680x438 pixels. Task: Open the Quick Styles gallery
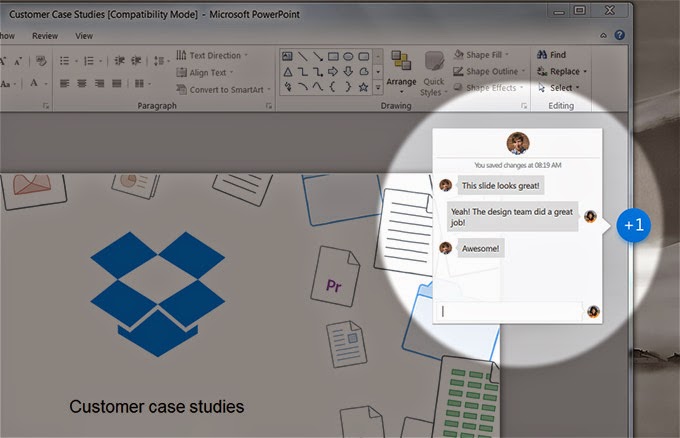pyautogui.click(x=433, y=74)
